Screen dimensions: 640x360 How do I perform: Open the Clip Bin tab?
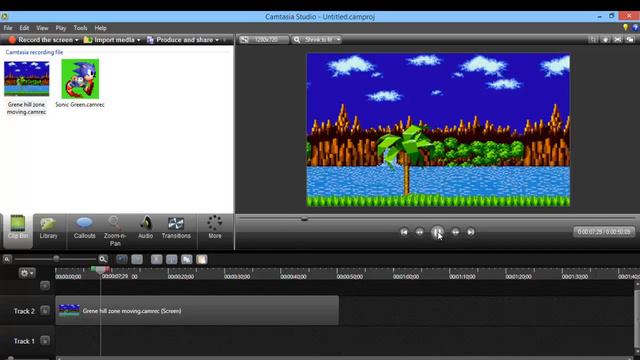click(18, 231)
